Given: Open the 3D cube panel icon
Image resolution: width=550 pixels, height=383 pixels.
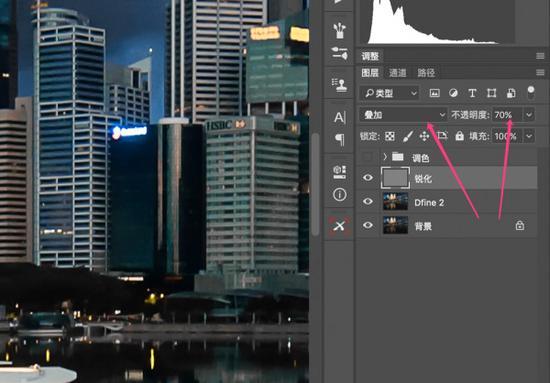Looking at the screenshot, I should tap(339, 172).
